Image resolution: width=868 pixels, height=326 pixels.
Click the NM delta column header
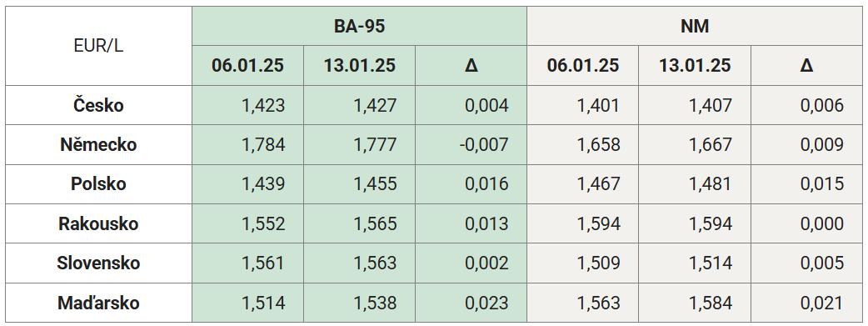pyautogui.click(x=806, y=65)
